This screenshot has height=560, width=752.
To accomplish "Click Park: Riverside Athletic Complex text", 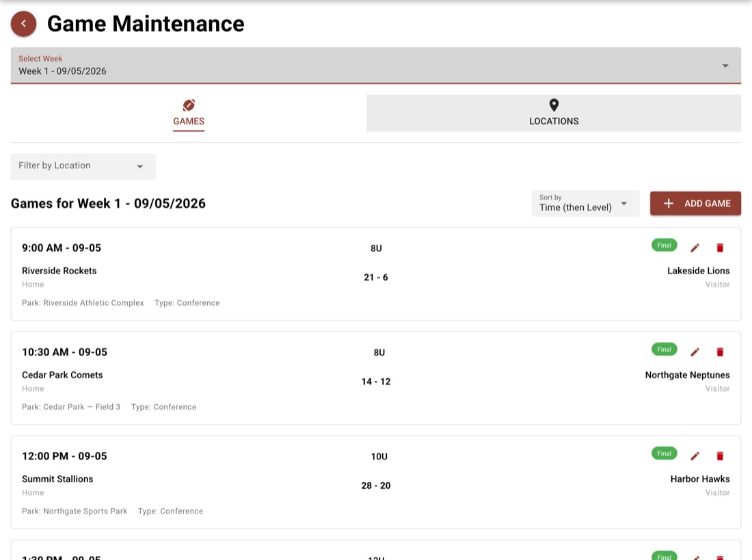I will pyautogui.click(x=83, y=303).
